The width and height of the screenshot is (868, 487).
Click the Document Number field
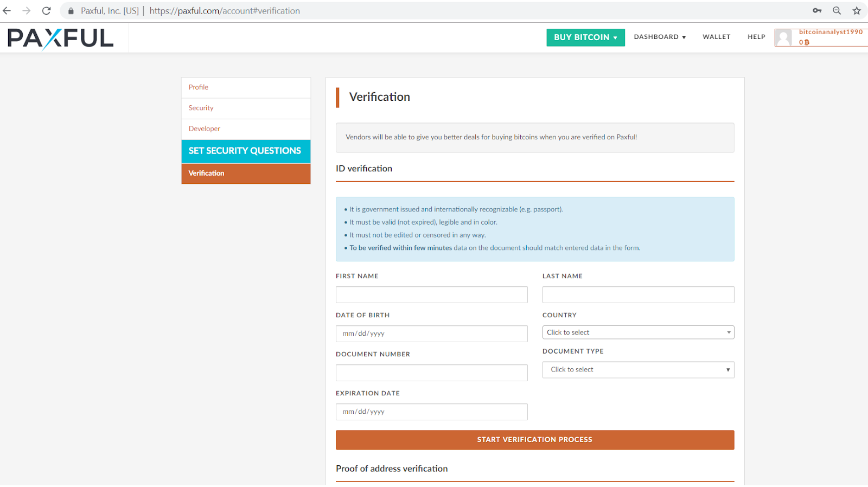pyautogui.click(x=431, y=373)
